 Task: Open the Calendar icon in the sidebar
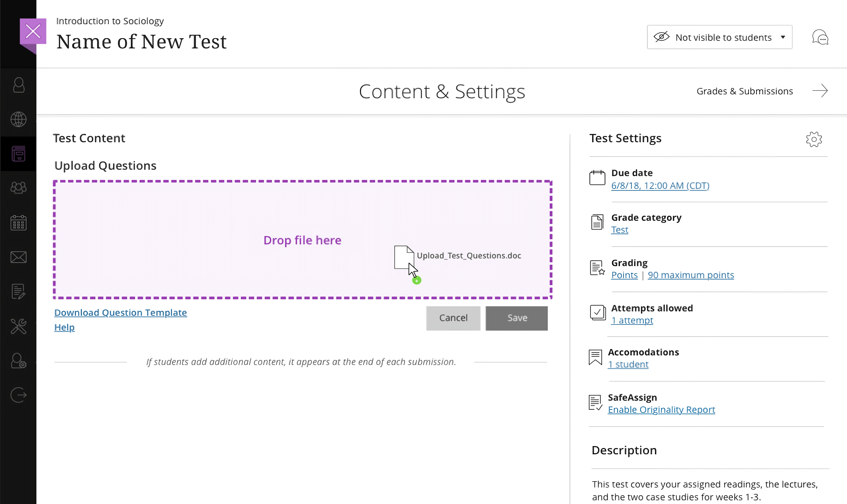[18, 222]
